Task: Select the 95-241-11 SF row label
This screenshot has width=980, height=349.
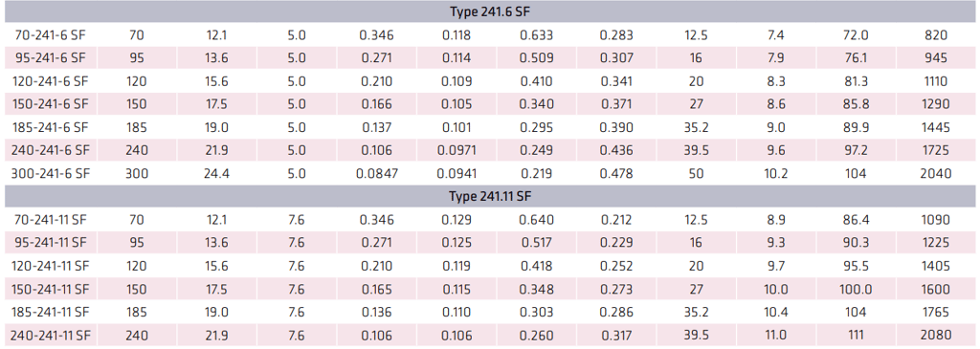Action: click(x=50, y=243)
